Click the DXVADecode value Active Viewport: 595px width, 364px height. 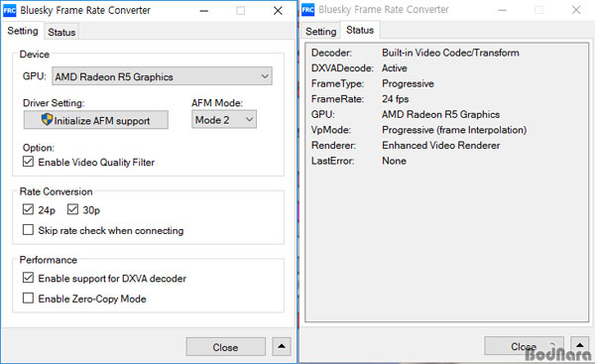395,68
